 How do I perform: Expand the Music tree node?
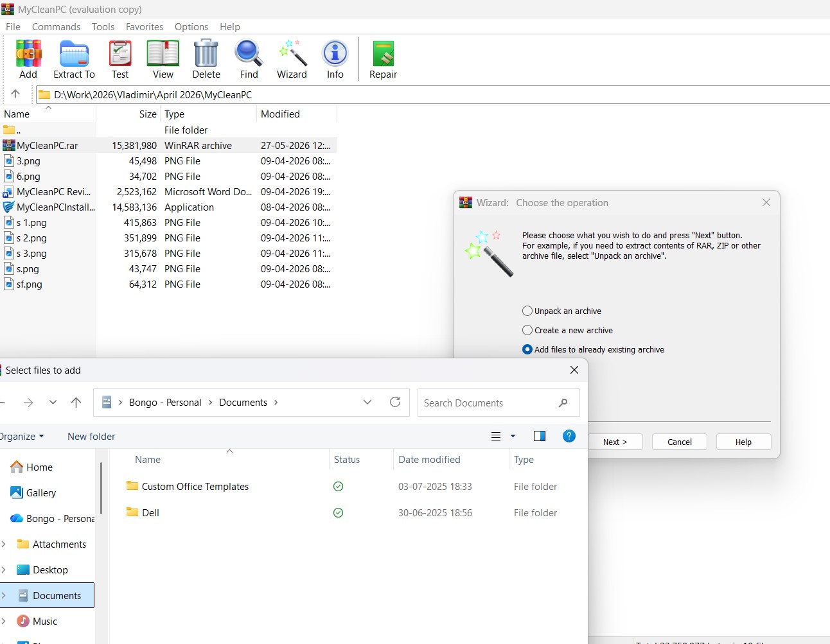tap(4, 621)
